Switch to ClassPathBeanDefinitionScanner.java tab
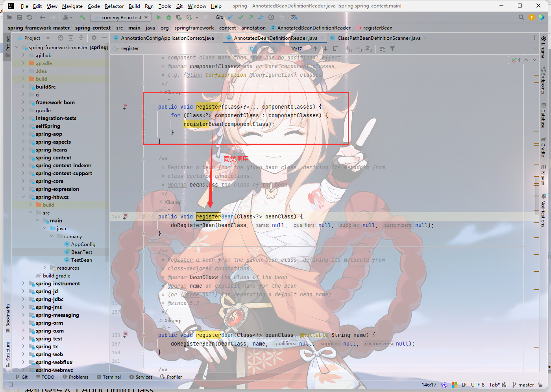Viewport: 551px width, 392px height. coord(379,38)
